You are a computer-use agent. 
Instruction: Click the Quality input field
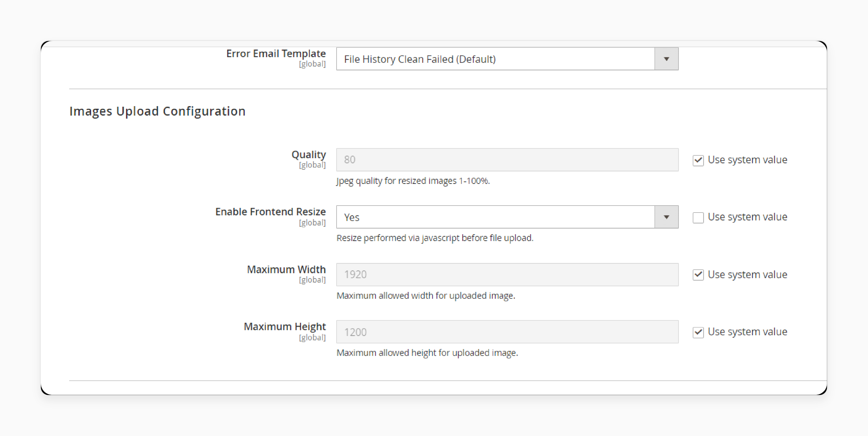(507, 159)
